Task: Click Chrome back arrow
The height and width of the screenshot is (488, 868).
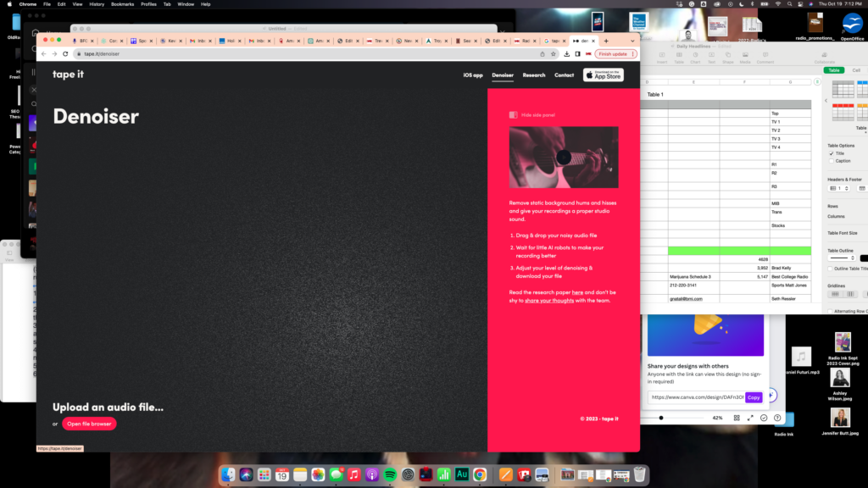Action: click(44, 53)
